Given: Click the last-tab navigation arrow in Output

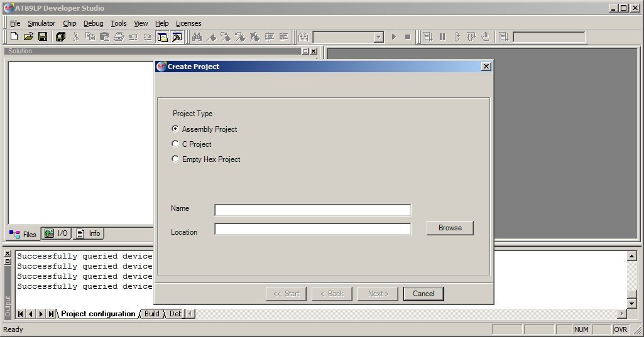Looking at the screenshot, I should 51,314.
